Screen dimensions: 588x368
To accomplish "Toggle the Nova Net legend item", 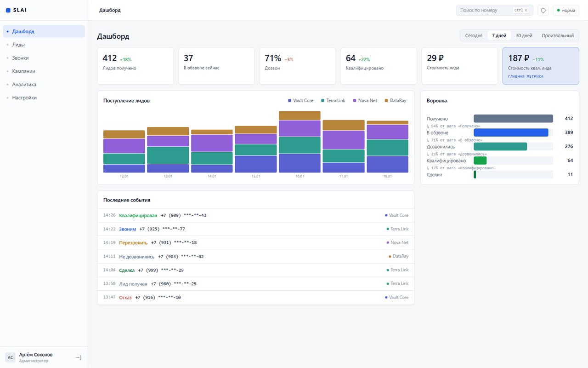I will coord(365,100).
